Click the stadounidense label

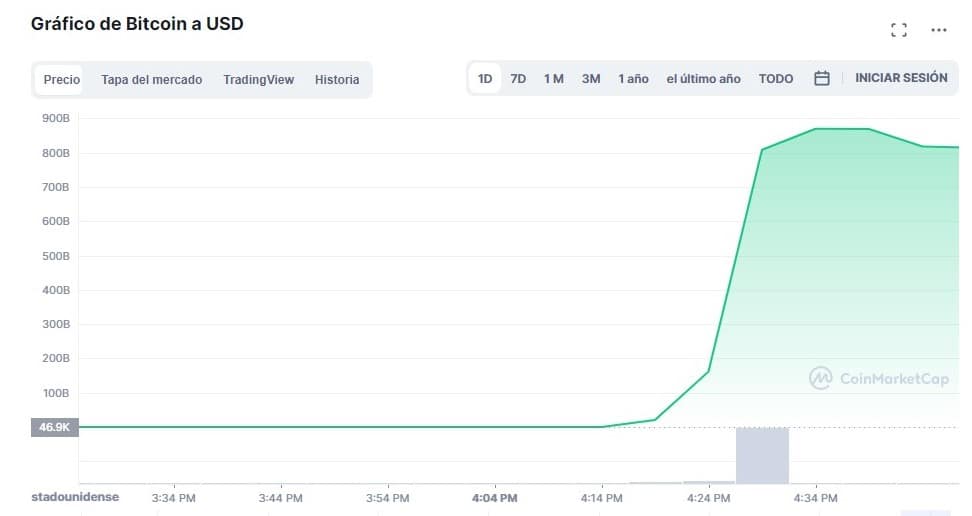[75, 497]
